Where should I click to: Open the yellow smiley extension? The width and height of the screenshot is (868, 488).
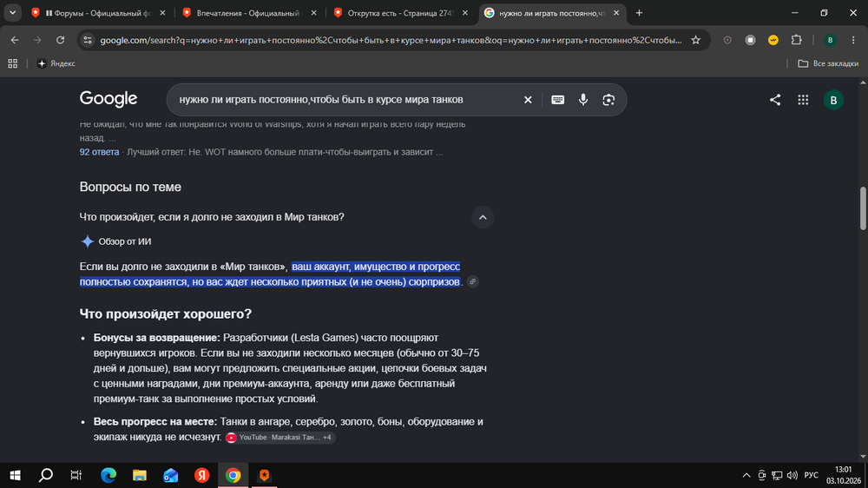point(773,40)
